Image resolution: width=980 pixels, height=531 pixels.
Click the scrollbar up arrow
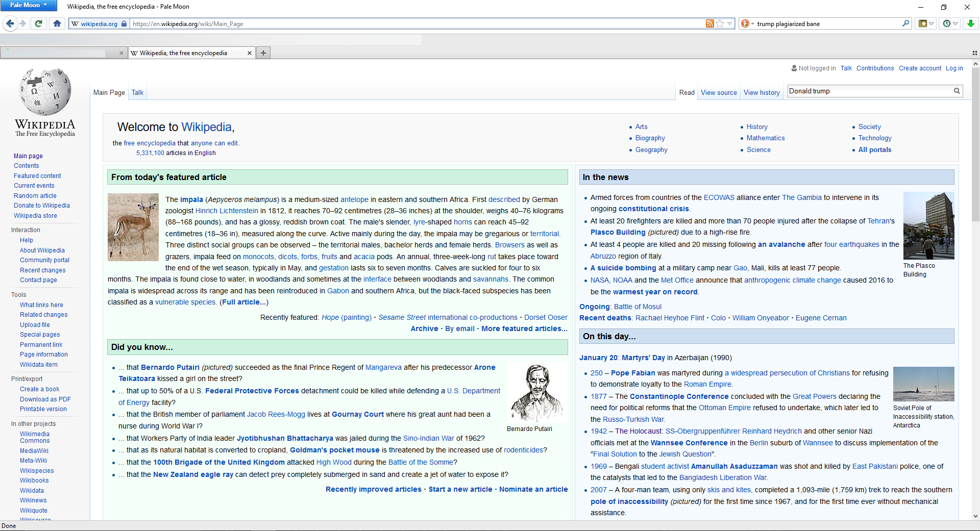975,64
